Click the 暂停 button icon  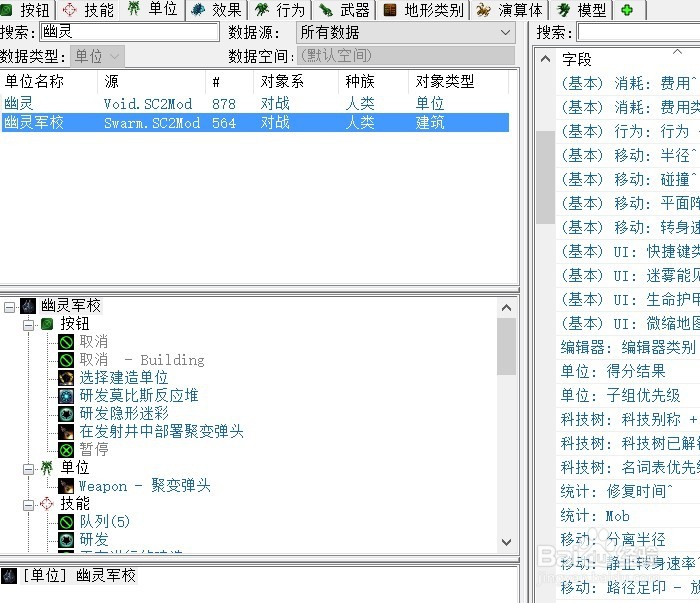click(x=66, y=450)
